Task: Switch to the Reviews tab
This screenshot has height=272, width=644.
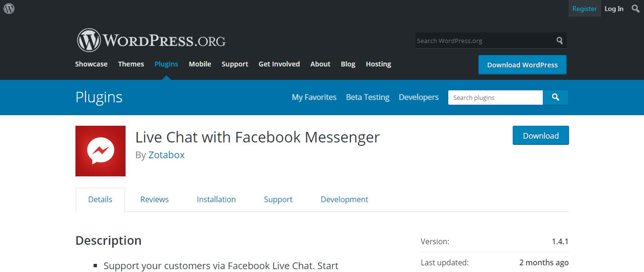Action: click(x=154, y=199)
